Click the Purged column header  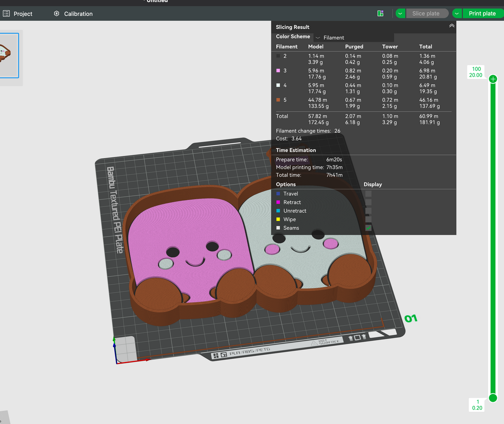pyautogui.click(x=354, y=47)
